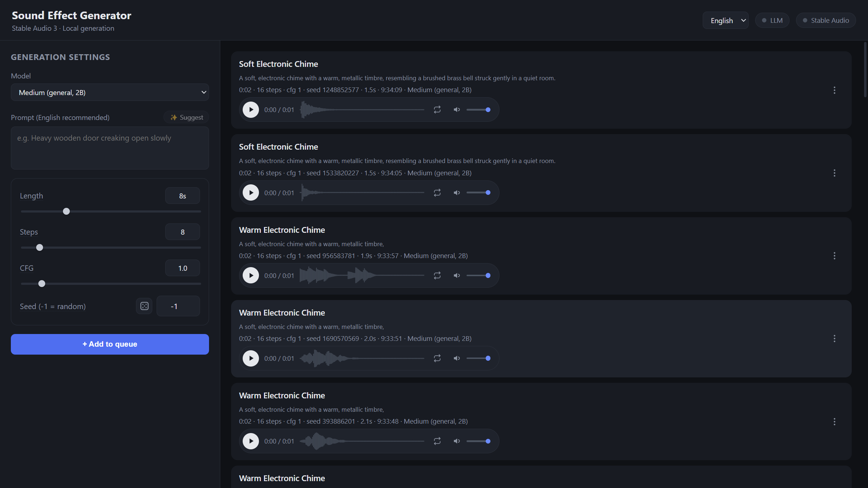Open options menu for seed 1248852577 clip

pos(834,90)
